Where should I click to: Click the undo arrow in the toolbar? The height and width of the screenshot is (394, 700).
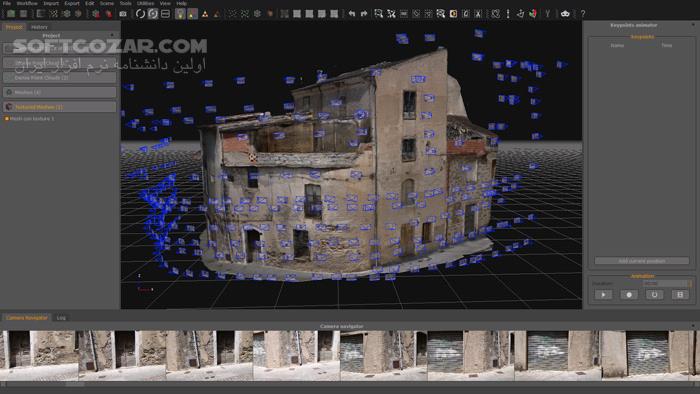pyautogui.click(x=352, y=14)
